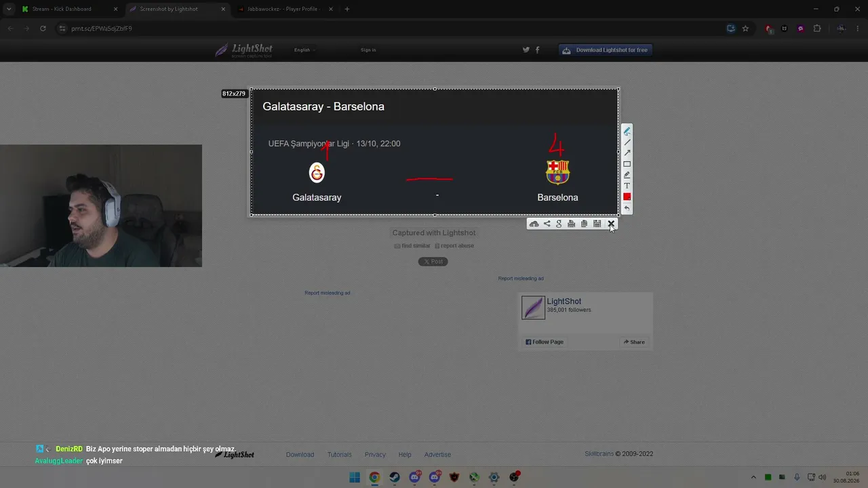Open the Tutorials footer link
This screenshot has width=868, height=488.
click(340, 455)
